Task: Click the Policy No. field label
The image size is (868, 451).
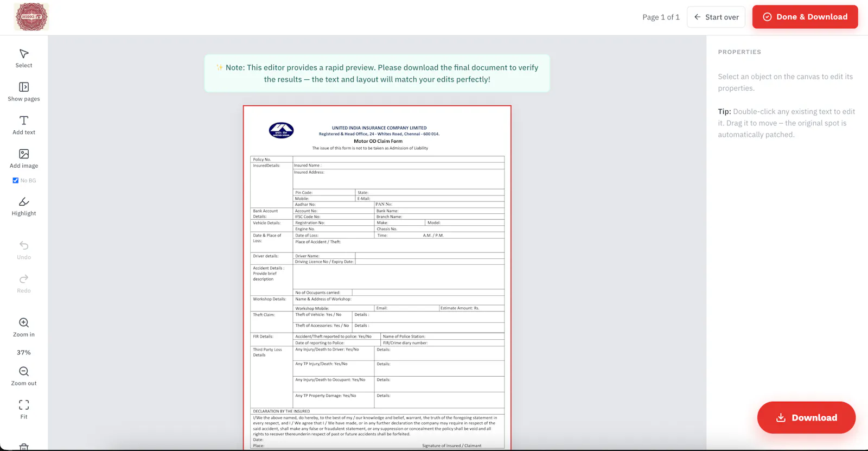Action: 261,160
